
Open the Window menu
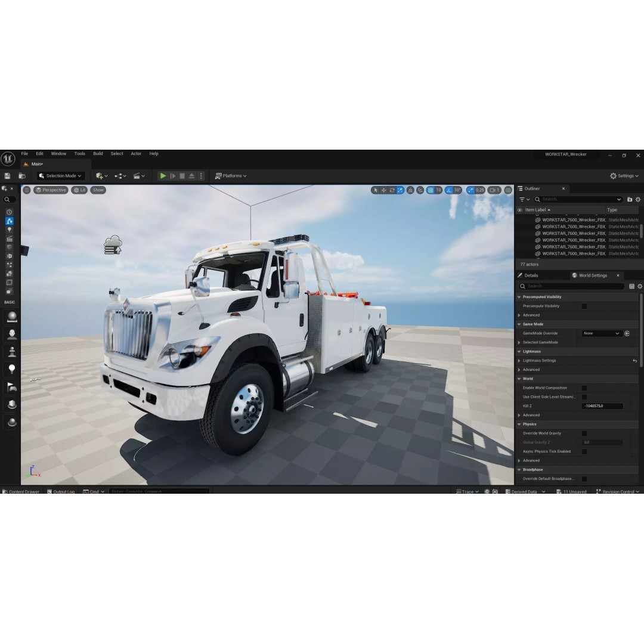pyautogui.click(x=58, y=154)
